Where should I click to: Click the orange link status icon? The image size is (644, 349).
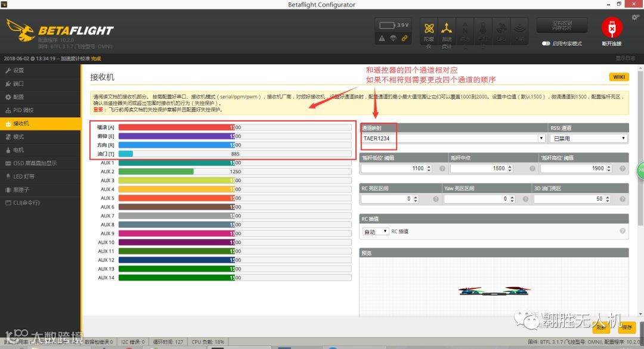pyautogui.click(x=404, y=38)
